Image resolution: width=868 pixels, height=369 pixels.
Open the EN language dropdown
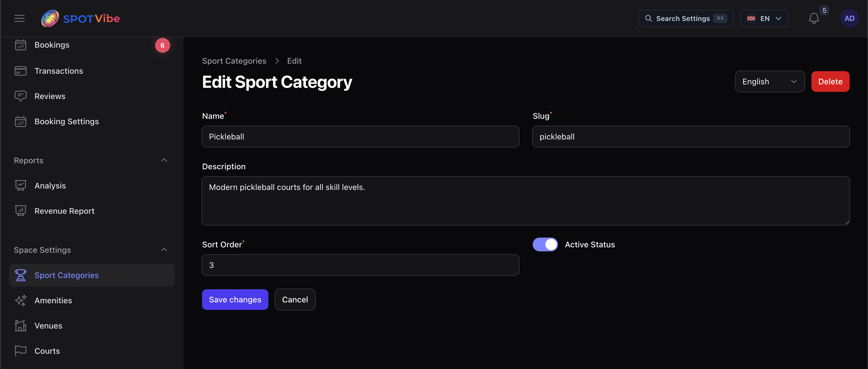pyautogui.click(x=764, y=18)
